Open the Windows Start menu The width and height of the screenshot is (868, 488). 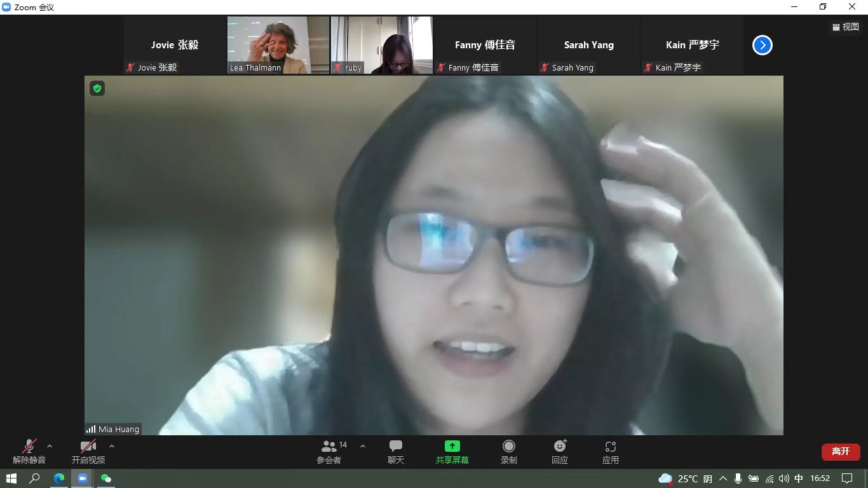pos(11,478)
